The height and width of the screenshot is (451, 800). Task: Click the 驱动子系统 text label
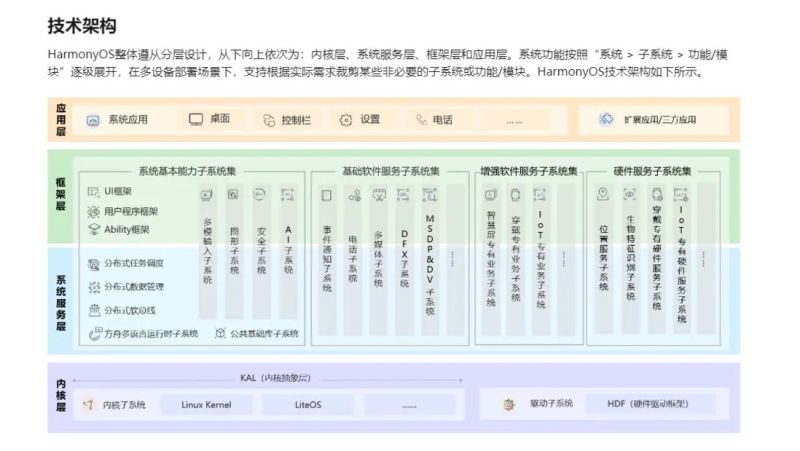(552, 404)
